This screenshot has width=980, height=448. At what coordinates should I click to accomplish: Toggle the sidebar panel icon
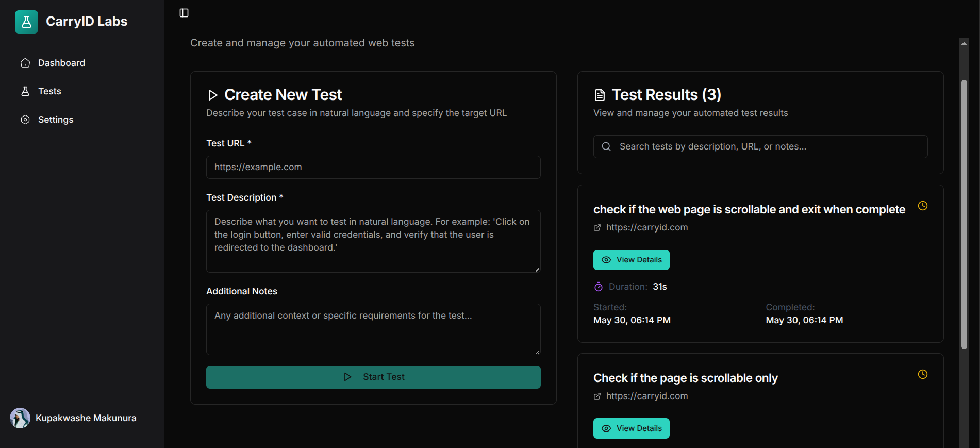point(184,13)
